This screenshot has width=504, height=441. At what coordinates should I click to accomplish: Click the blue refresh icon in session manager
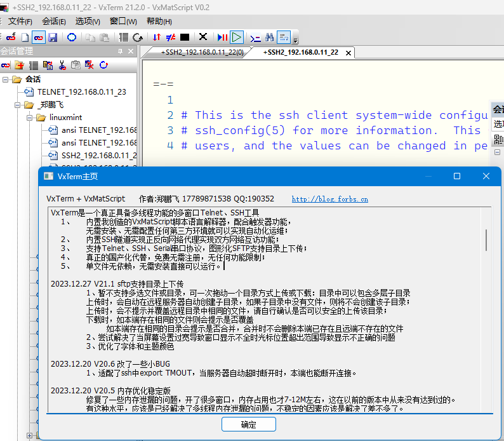[103, 65]
